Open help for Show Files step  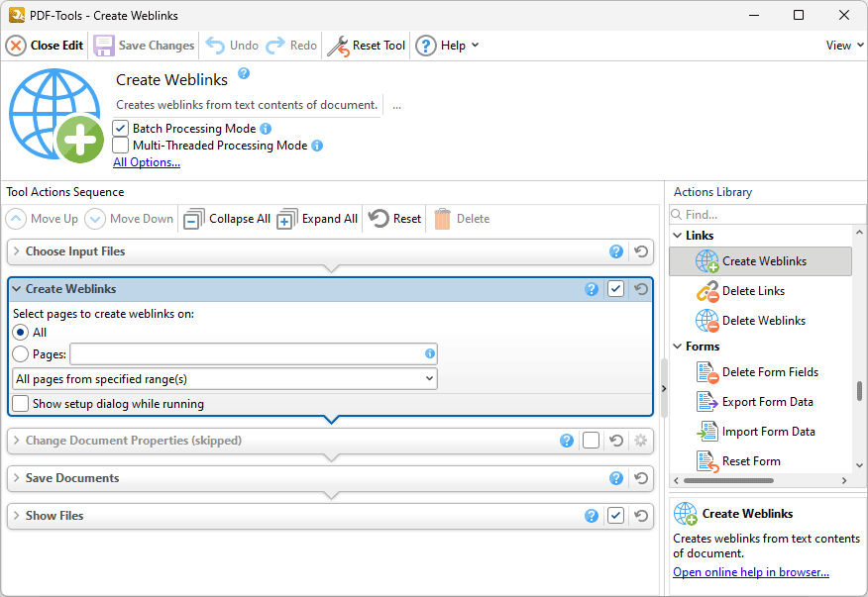point(592,516)
